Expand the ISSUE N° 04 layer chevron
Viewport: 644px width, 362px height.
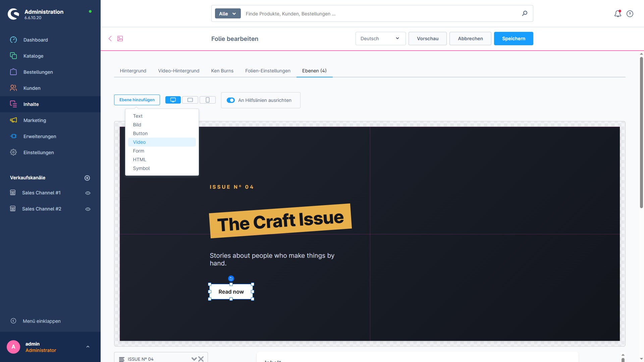point(194,359)
